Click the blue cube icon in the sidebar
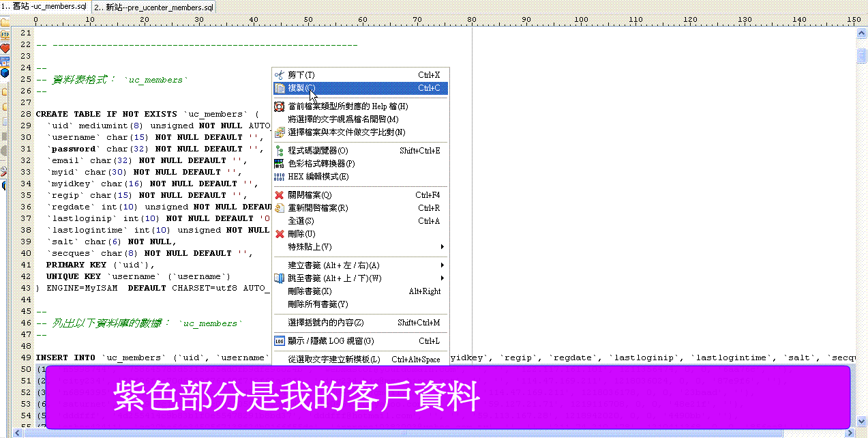868x438 pixels. [5, 72]
